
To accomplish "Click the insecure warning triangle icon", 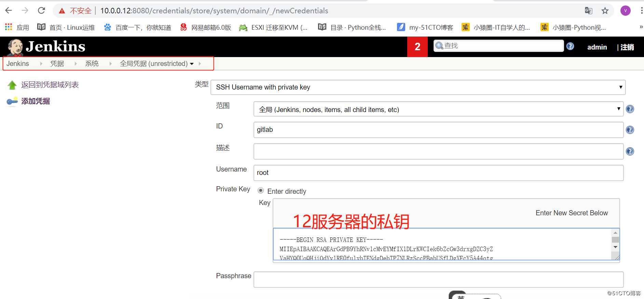I will 62,11.
